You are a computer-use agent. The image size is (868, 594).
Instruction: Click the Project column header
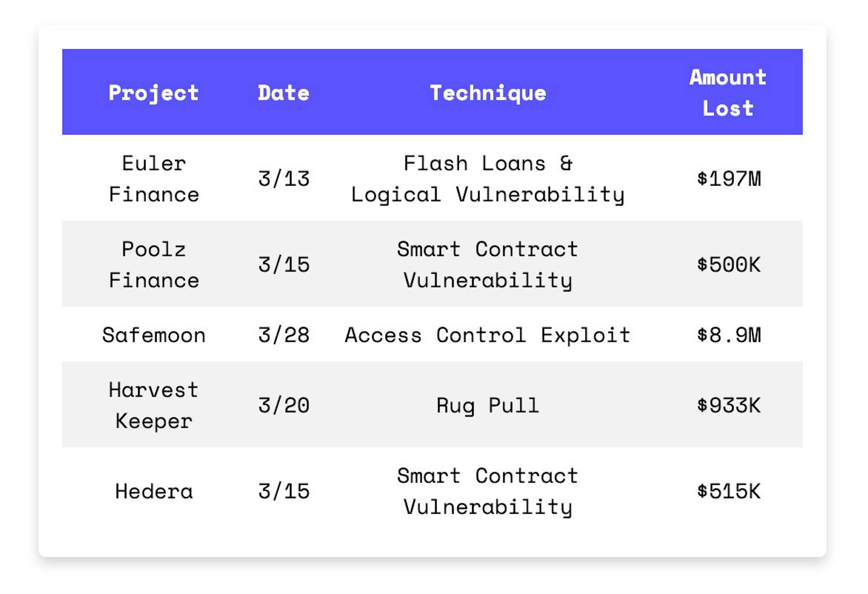(x=153, y=93)
